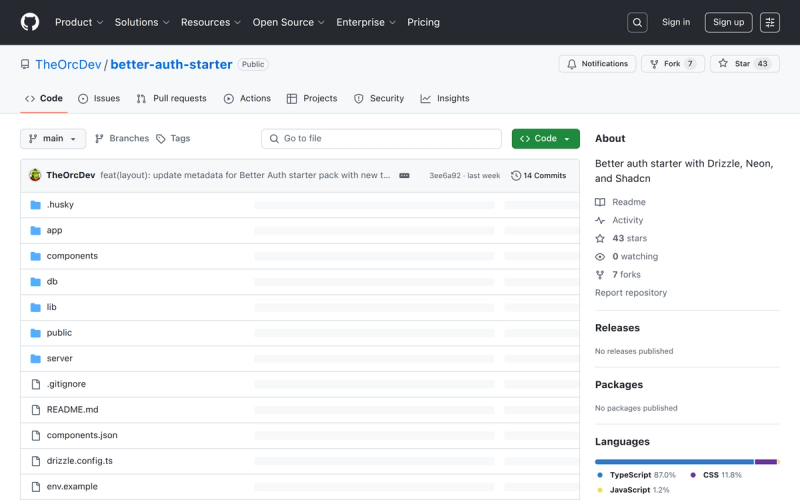
Task: Switch to the Insights tab
Action: click(445, 98)
